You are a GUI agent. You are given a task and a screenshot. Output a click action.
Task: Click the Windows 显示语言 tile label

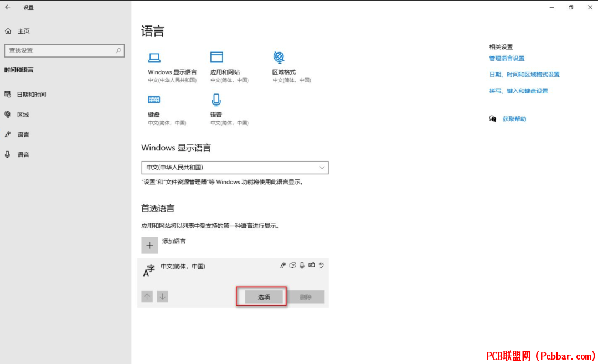172,72
